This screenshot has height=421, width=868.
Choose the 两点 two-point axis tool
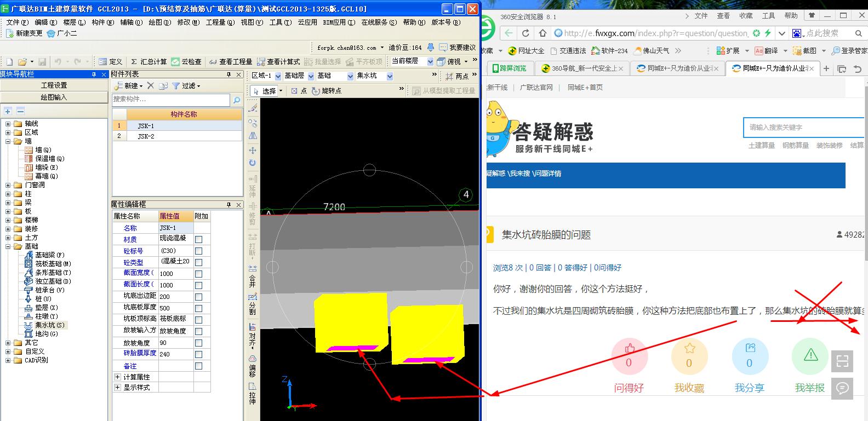coord(457,76)
